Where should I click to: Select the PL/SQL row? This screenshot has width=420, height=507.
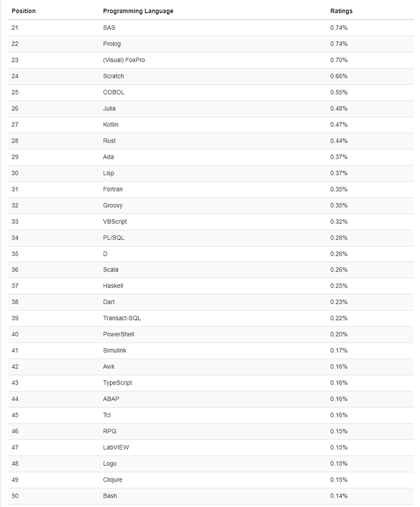click(211, 238)
